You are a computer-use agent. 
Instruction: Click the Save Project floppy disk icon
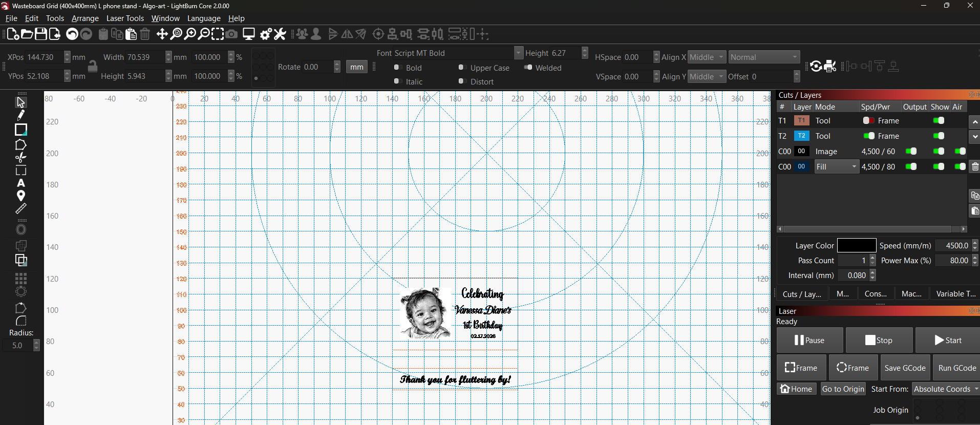pyautogui.click(x=41, y=34)
